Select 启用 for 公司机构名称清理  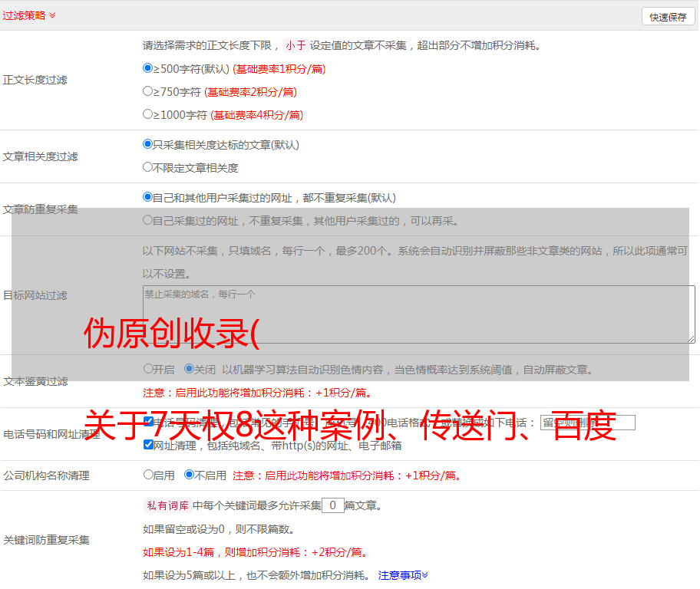(148, 475)
